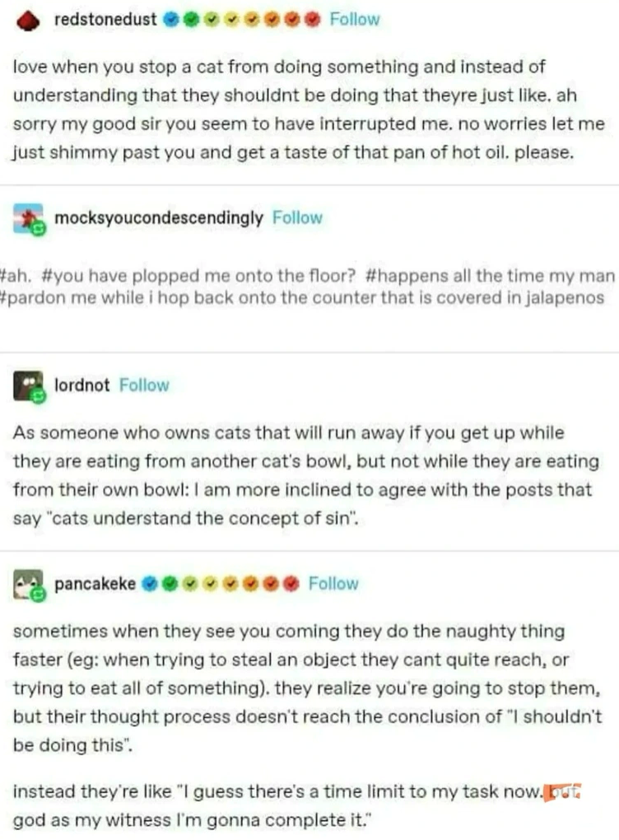
Task: Select the '#happens all the time my man' tag
Action: click(x=490, y=276)
